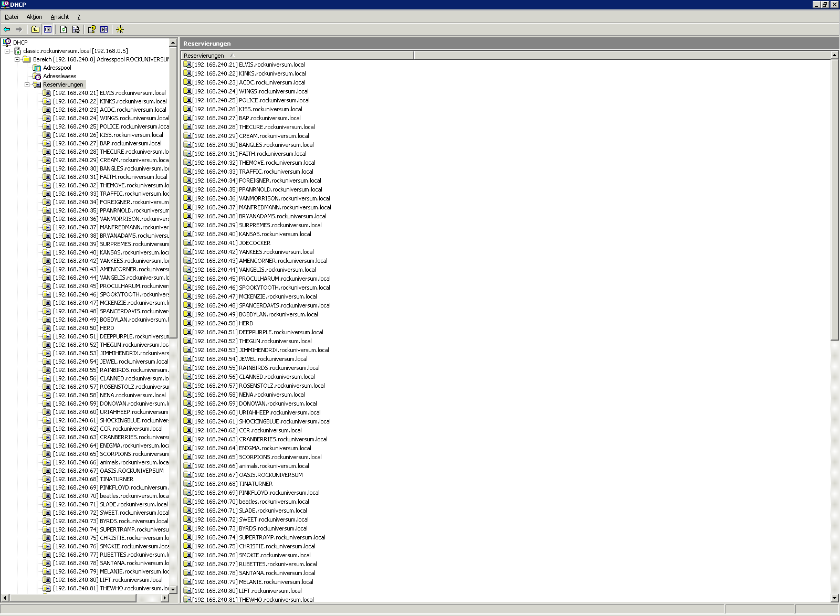The height and width of the screenshot is (616, 840).
Task: Click the Bereich scope folder icon
Action: coord(27,59)
